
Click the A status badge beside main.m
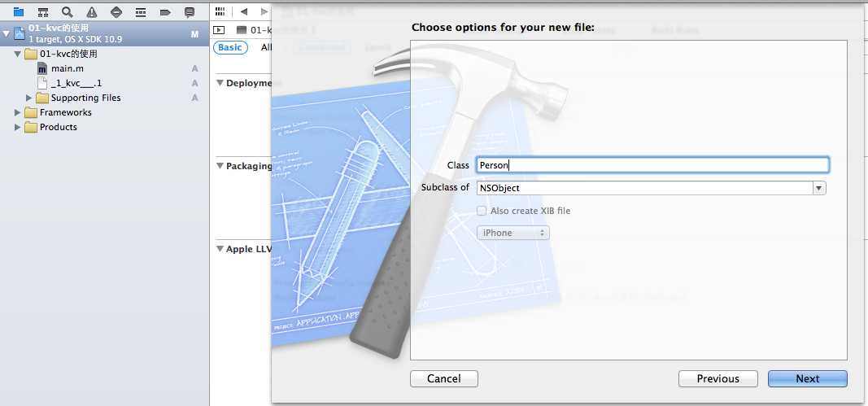click(x=195, y=68)
